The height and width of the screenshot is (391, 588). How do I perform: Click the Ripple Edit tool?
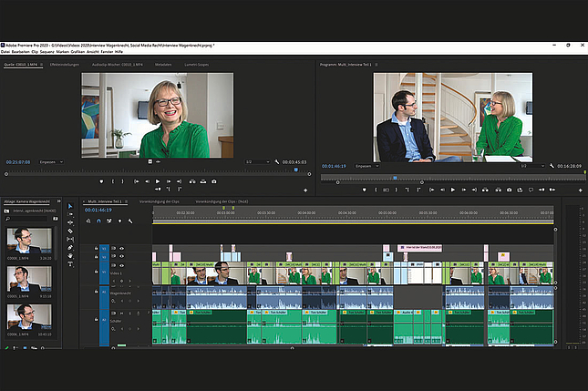point(70,222)
